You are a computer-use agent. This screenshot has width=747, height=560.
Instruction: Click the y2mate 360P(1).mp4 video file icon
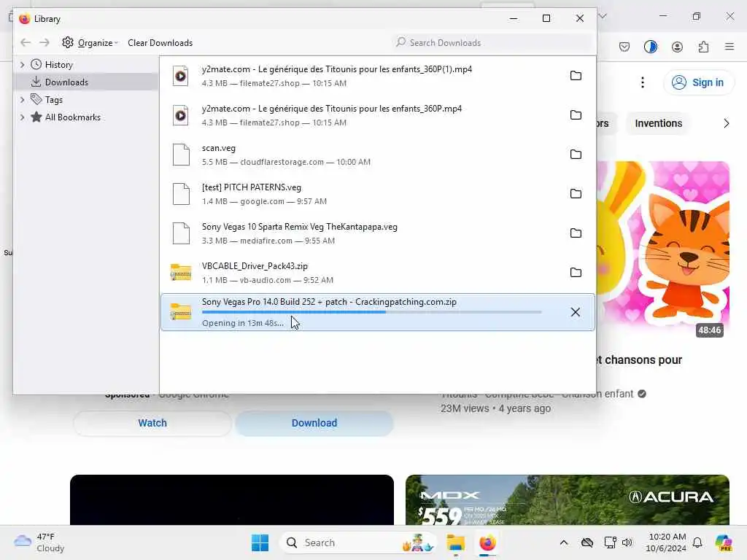(x=181, y=76)
